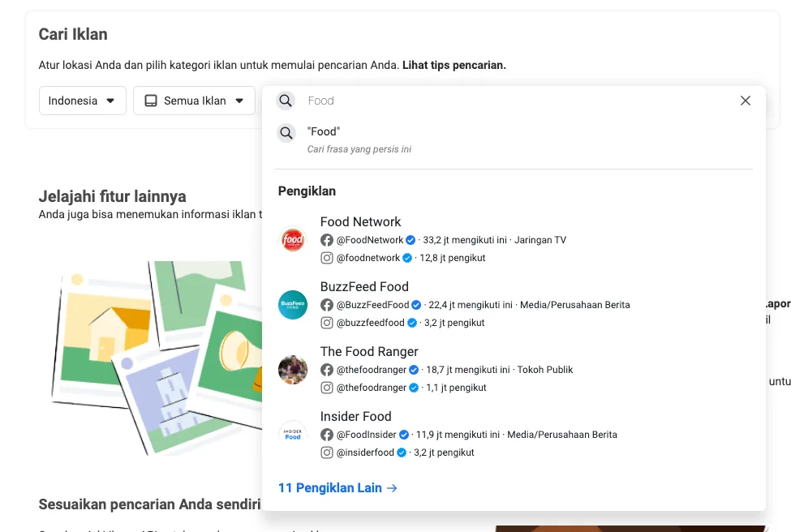Close the search panel with the X
The height and width of the screenshot is (532, 791).
(745, 100)
